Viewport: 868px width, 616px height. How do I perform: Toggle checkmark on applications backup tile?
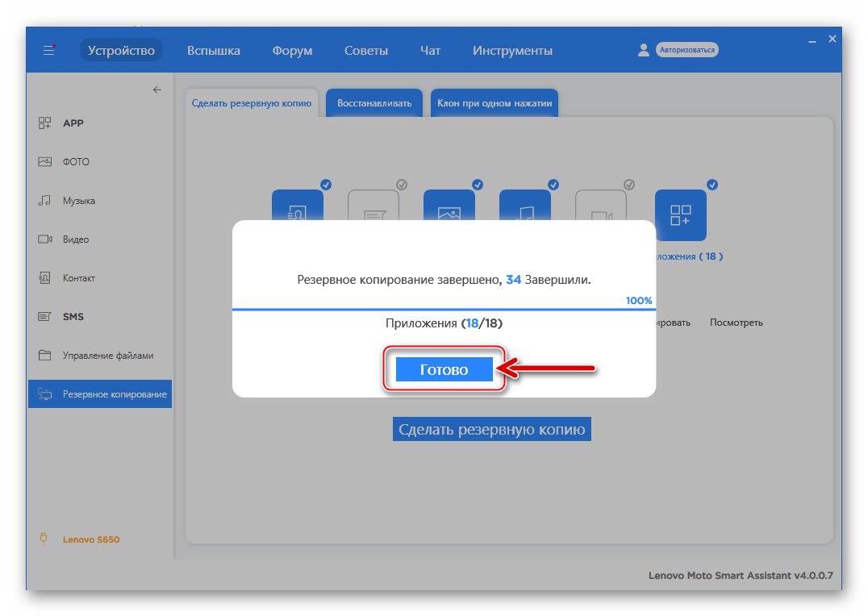[x=712, y=185]
